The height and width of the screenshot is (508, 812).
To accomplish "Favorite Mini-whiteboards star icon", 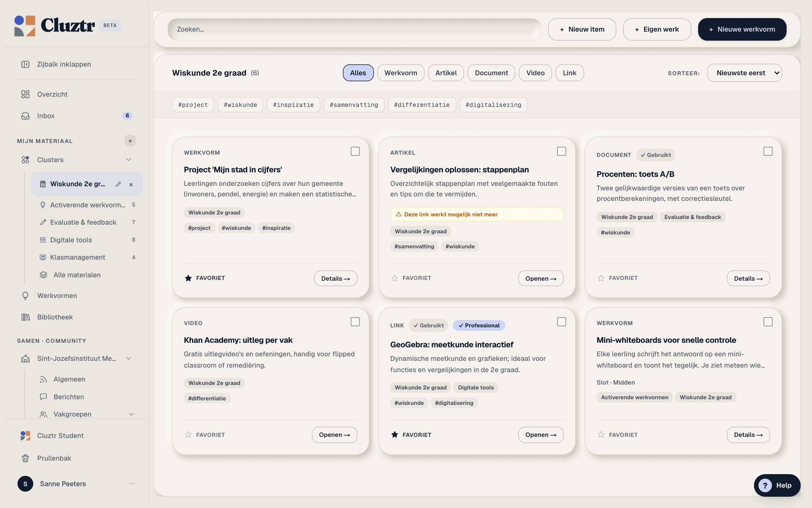I will [601, 435].
